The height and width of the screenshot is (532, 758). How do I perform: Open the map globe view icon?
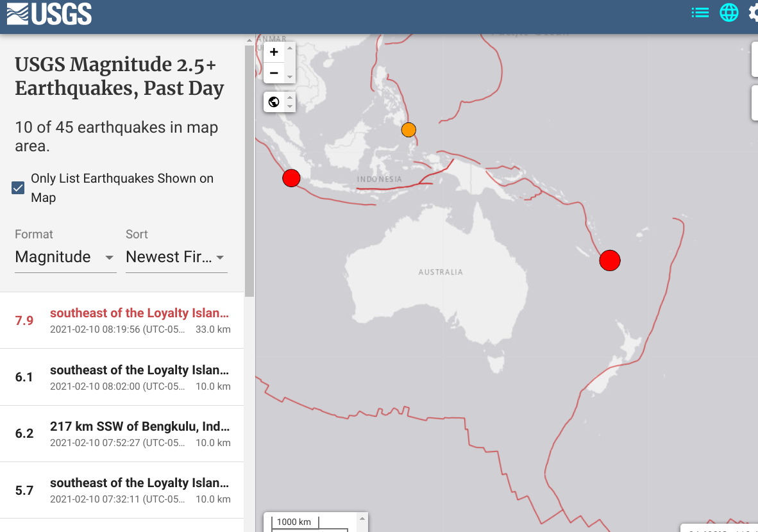point(729,13)
